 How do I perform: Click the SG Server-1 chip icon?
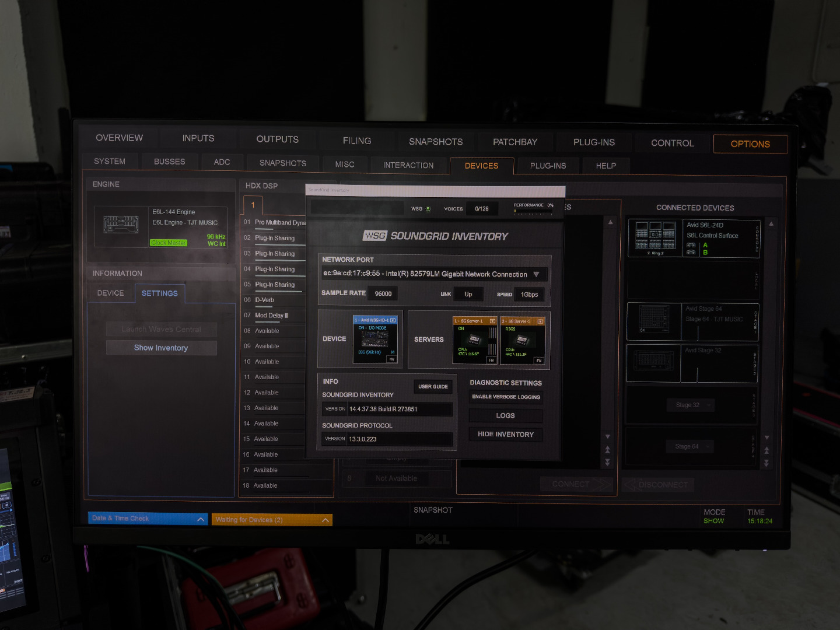[474, 339]
